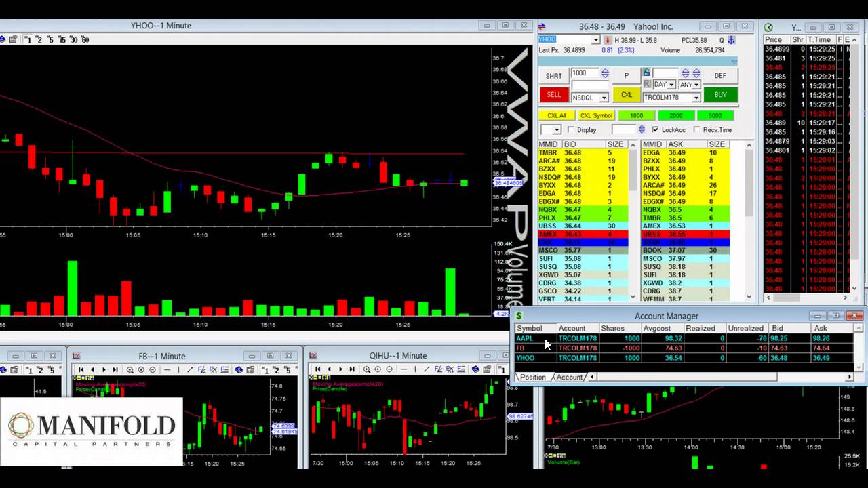868x488 pixels.
Task: Zoom out on QIHU chart
Action: [x=389, y=369]
